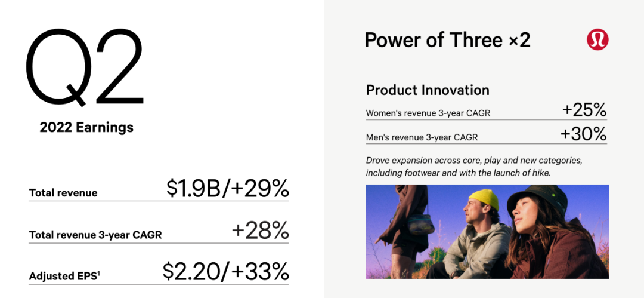Click the "Product Innovation" heading
The image size is (644, 298).
point(428,90)
